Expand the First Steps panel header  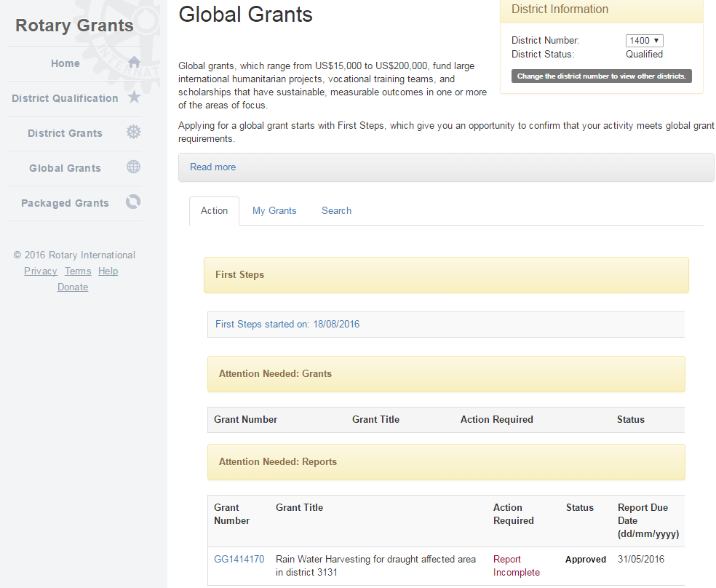coord(446,275)
